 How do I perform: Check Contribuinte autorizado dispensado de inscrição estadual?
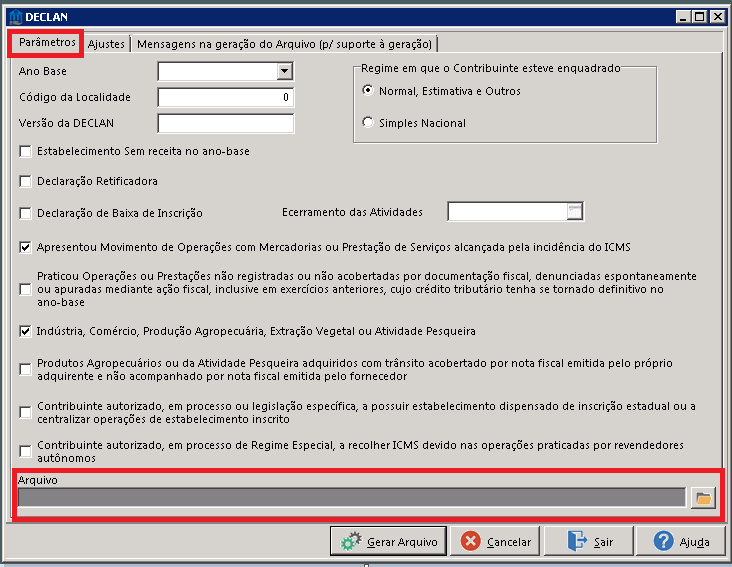point(25,413)
